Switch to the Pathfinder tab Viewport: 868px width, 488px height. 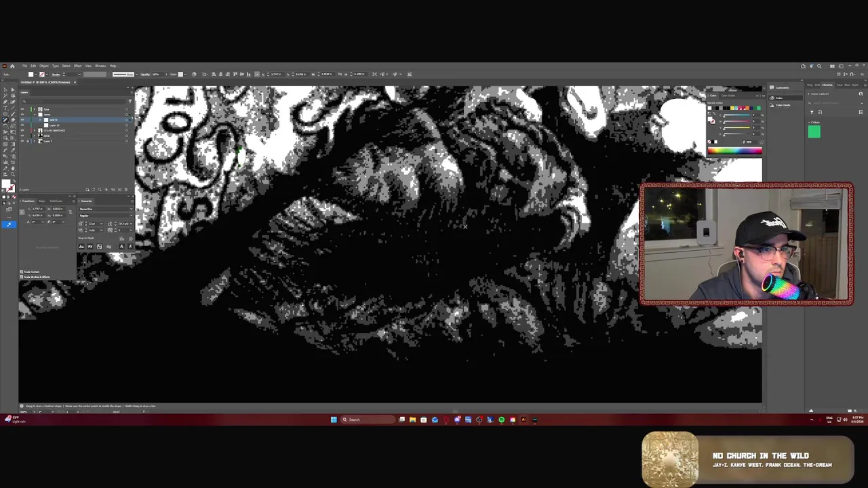(x=56, y=201)
